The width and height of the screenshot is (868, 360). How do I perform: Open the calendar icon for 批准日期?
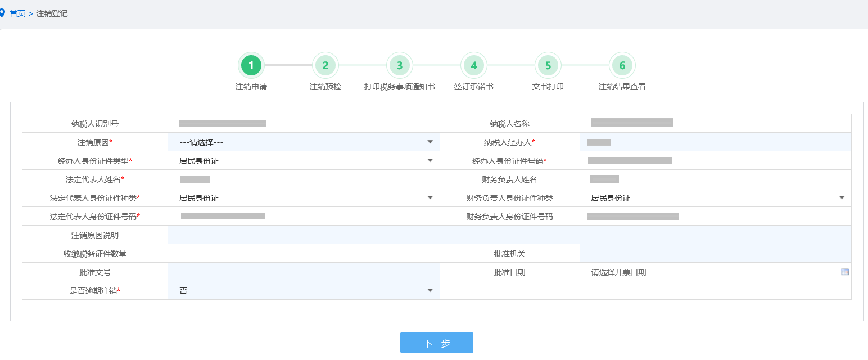(x=844, y=272)
